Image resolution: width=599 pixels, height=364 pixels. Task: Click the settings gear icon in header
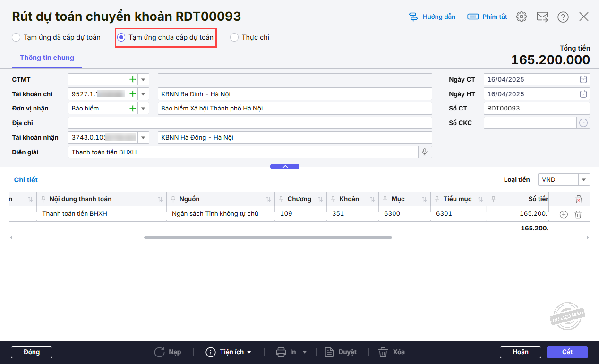click(x=521, y=17)
